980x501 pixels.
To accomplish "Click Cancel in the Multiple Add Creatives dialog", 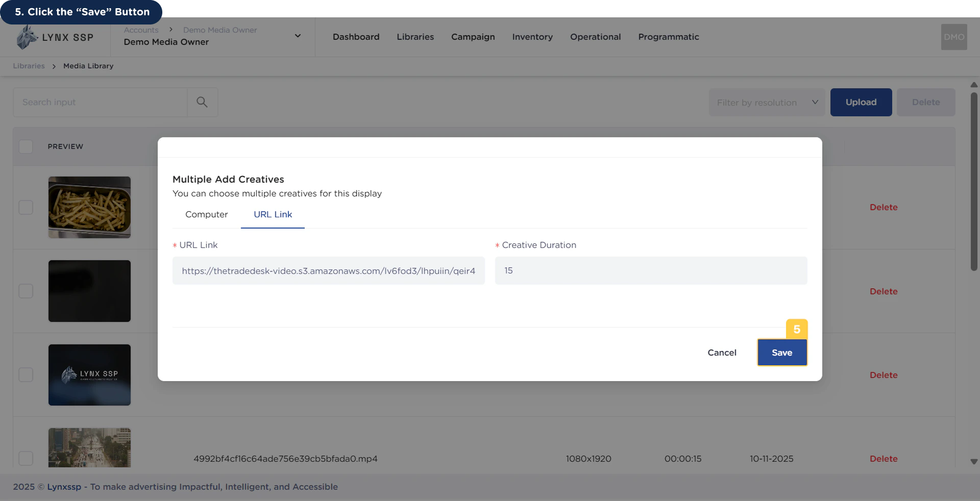I will (x=722, y=353).
